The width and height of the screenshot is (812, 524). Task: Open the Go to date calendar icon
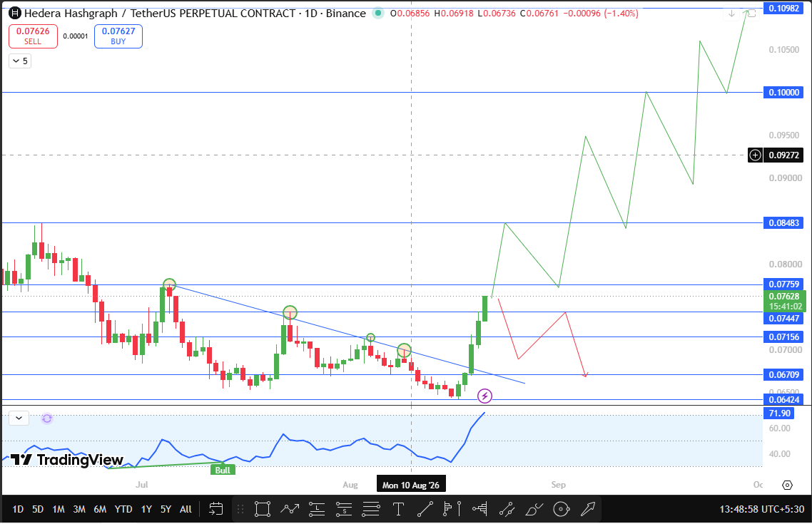point(215,509)
